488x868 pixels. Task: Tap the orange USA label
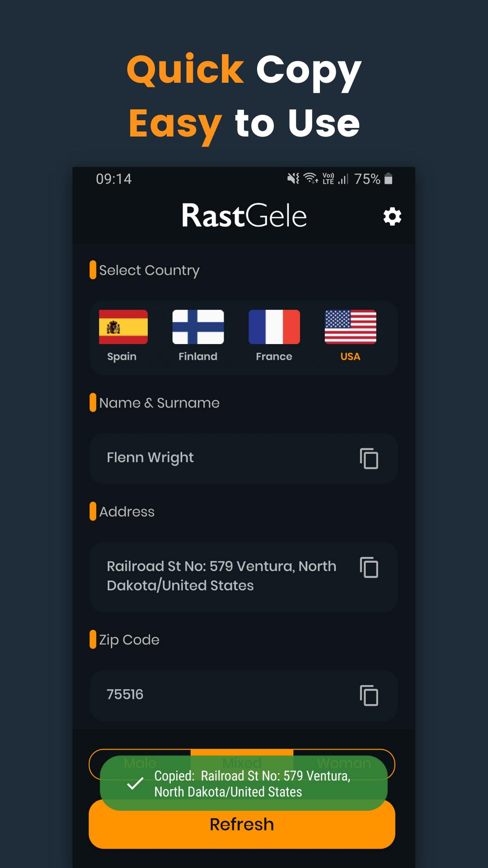[x=350, y=356]
